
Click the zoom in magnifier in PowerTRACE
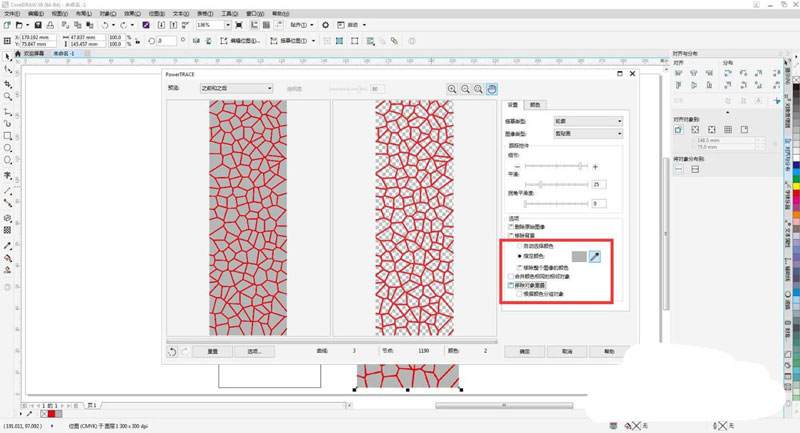452,89
